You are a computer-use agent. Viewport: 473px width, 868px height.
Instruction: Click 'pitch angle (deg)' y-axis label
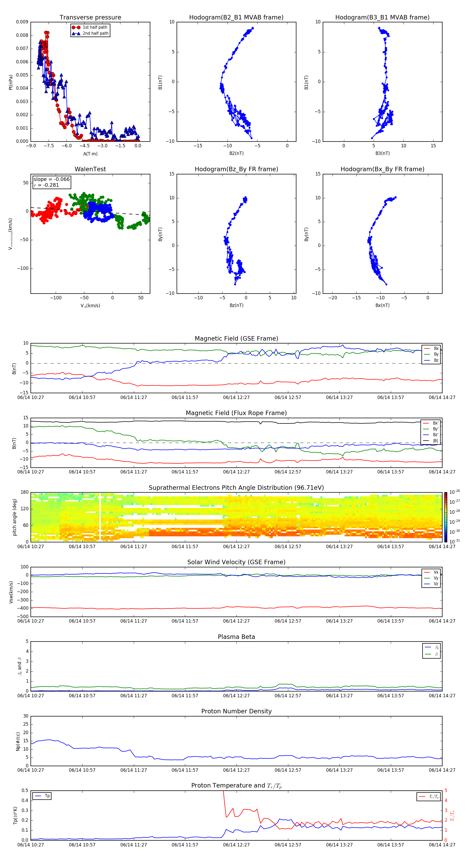(14, 517)
